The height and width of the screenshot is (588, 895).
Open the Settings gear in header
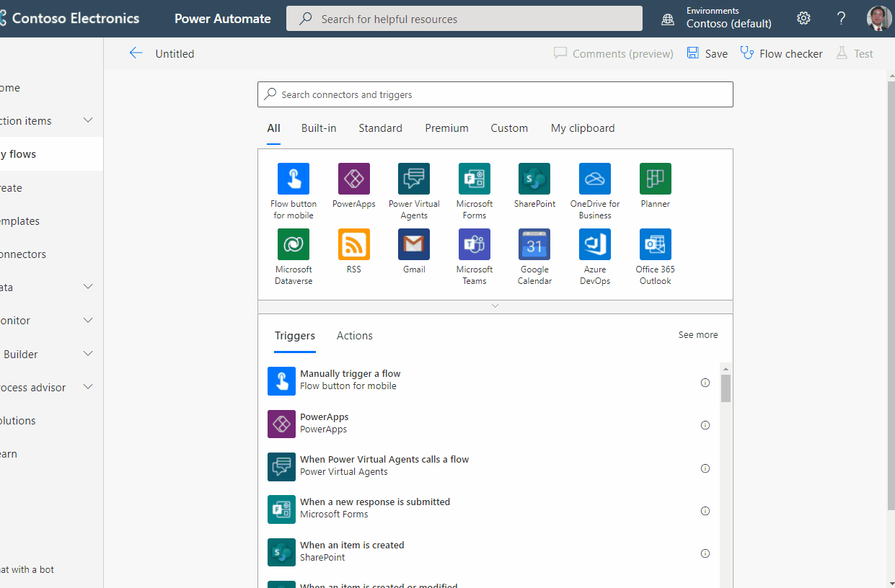coord(803,19)
